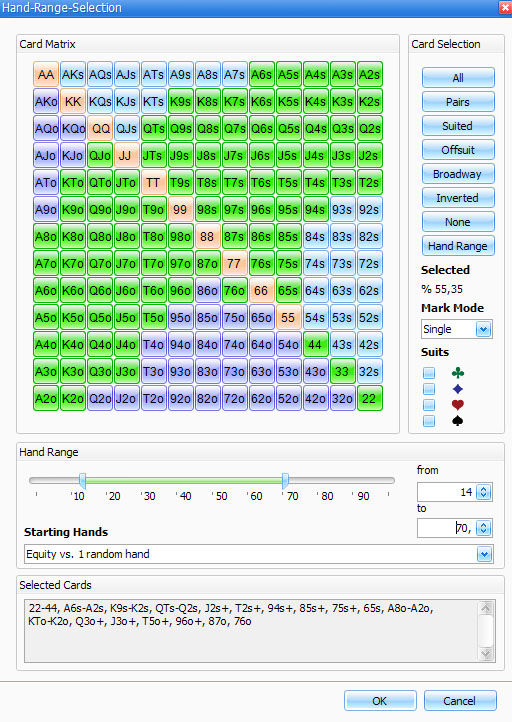This screenshot has height=722, width=512.
Task: Check the hearts suit checkbox
Action: 429,404
